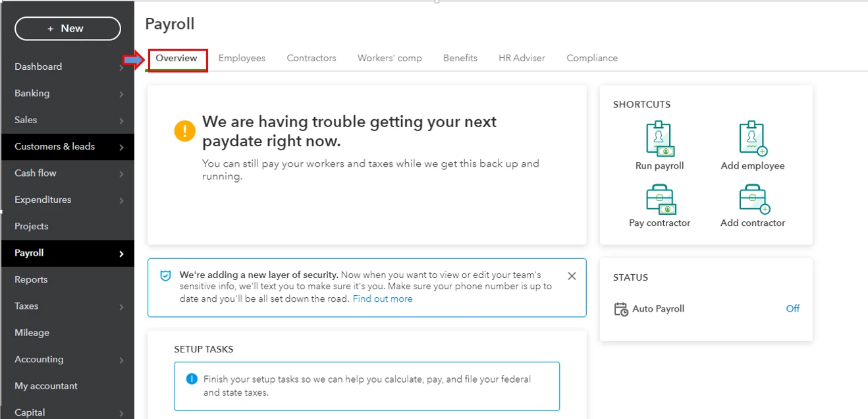The width and height of the screenshot is (868, 419).
Task: Click the orange warning exclamation icon
Action: pyautogui.click(x=185, y=130)
